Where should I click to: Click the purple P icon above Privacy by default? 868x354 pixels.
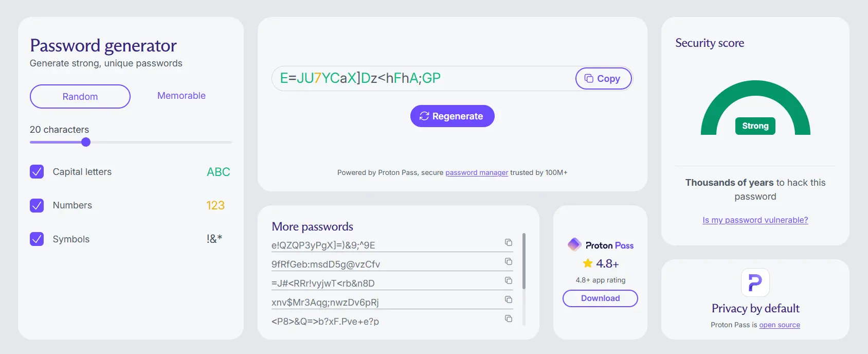[x=755, y=282]
